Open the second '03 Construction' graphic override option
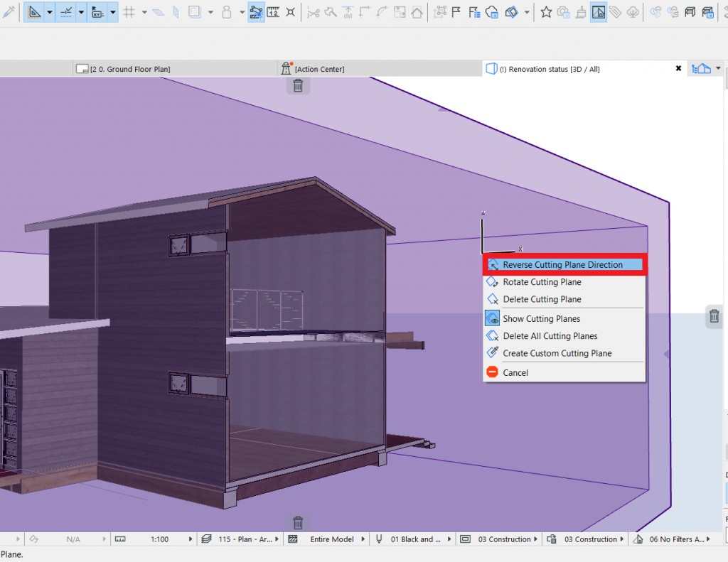The width and height of the screenshot is (728, 562). click(585, 539)
